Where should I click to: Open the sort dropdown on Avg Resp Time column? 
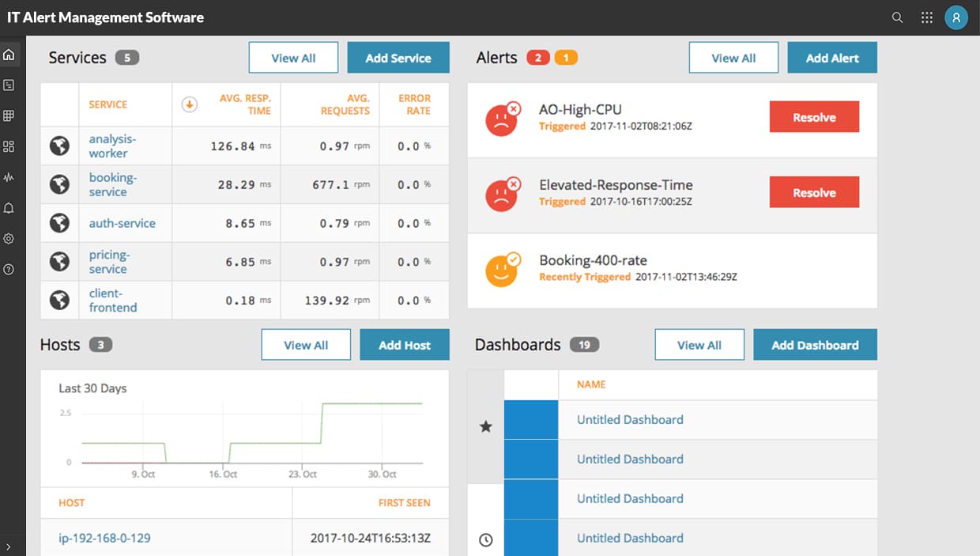point(189,104)
